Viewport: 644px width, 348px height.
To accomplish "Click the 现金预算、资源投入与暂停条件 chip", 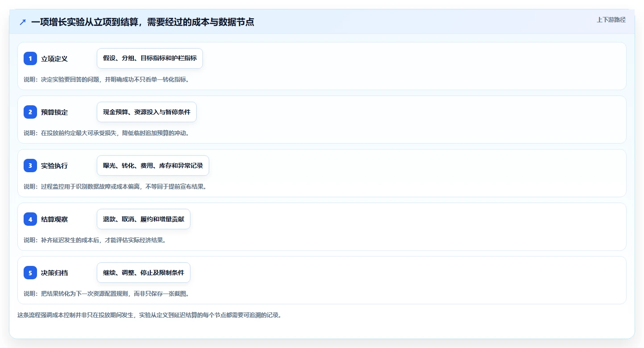I will click(147, 112).
